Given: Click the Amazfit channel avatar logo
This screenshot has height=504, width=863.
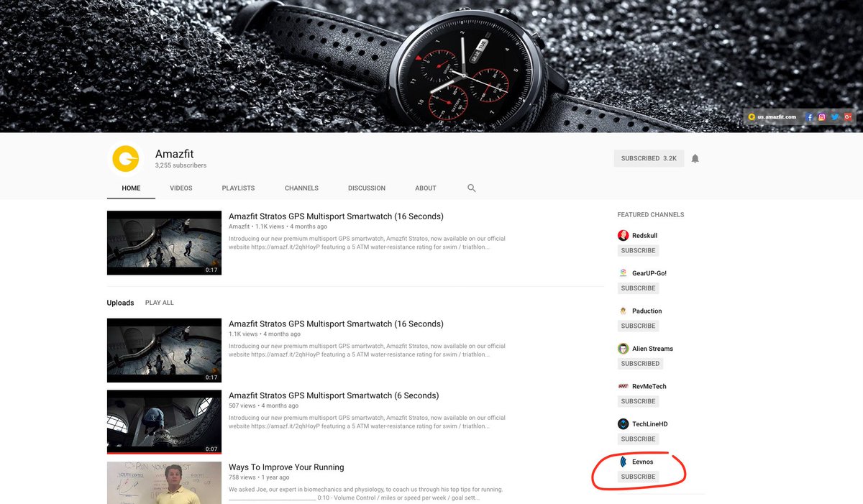Looking at the screenshot, I should coord(127,159).
